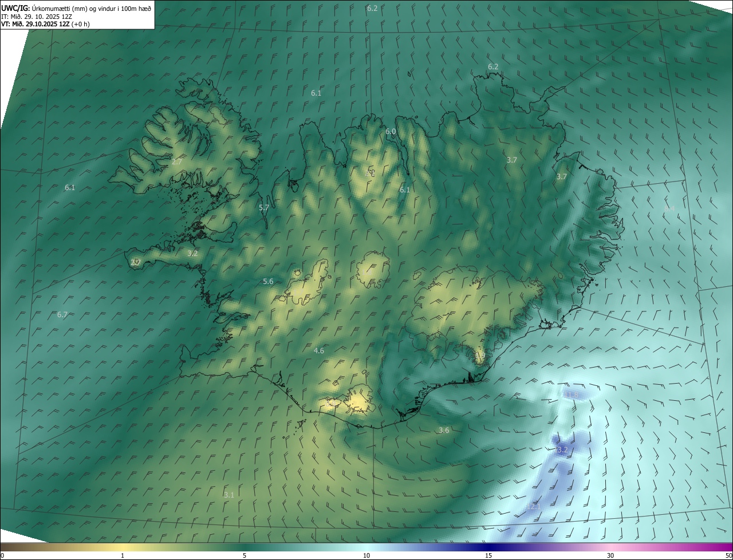Click the 2.7 value on Snæfellsnes tip
733x560 pixels.
click(x=136, y=262)
